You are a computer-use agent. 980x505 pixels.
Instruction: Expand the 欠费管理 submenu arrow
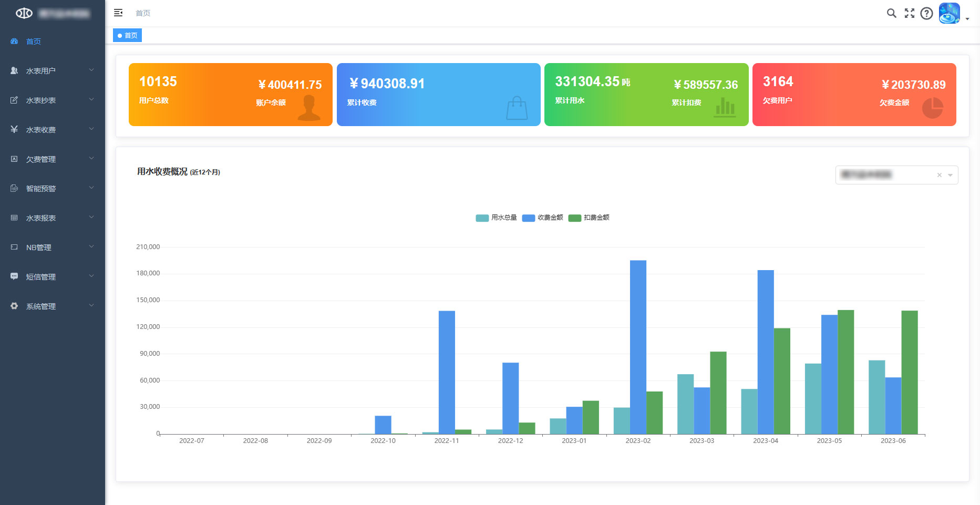(91, 158)
